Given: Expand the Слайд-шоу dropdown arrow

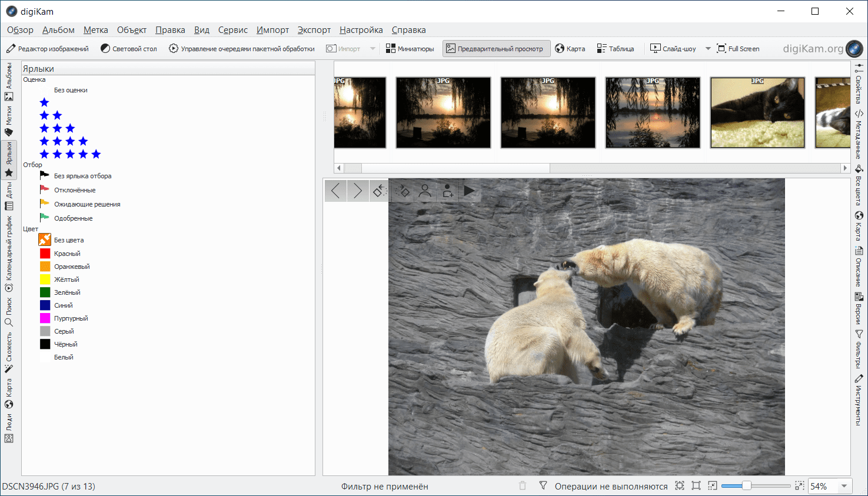Looking at the screenshot, I should [x=708, y=49].
